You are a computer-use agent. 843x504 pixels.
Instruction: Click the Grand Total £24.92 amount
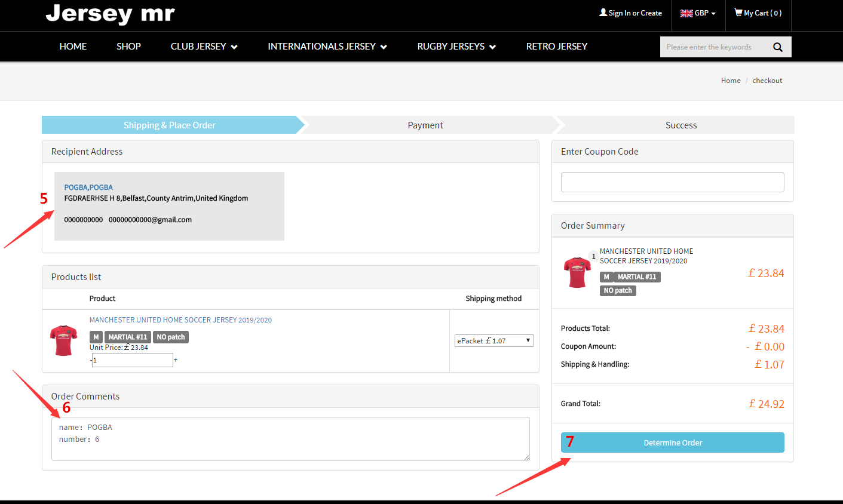[x=767, y=404]
